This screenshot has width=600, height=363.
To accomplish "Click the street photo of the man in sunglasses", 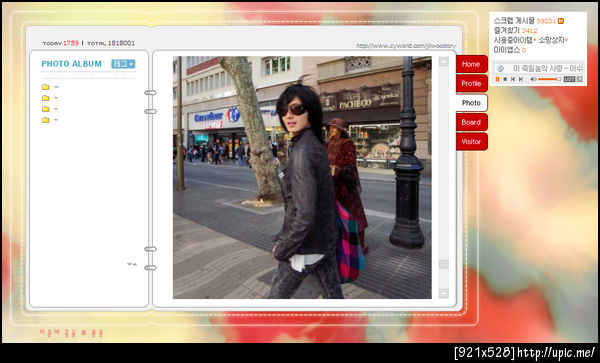I will [x=302, y=177].
